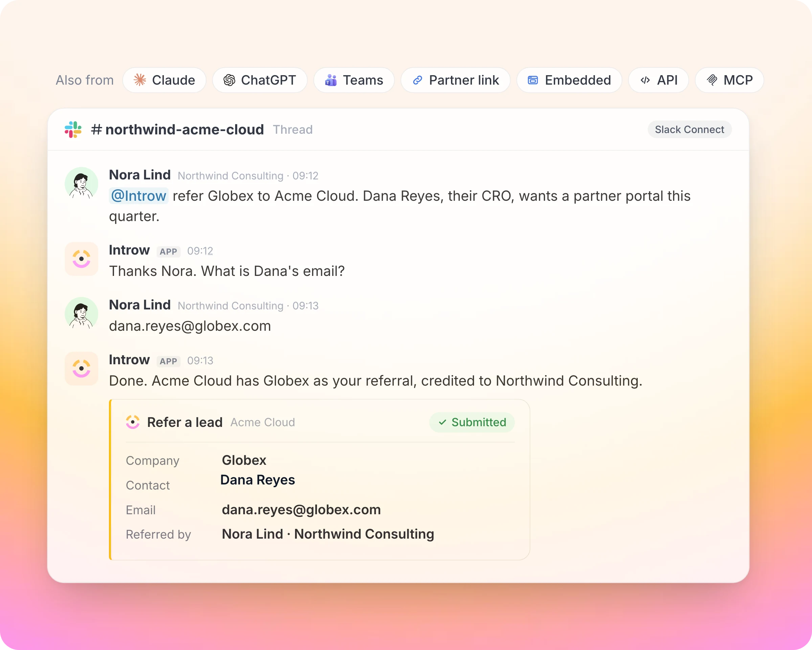The height and width of the screenshot is (650, 812).
Task: Click the Microsoft Teams icon
Action: 331,80
